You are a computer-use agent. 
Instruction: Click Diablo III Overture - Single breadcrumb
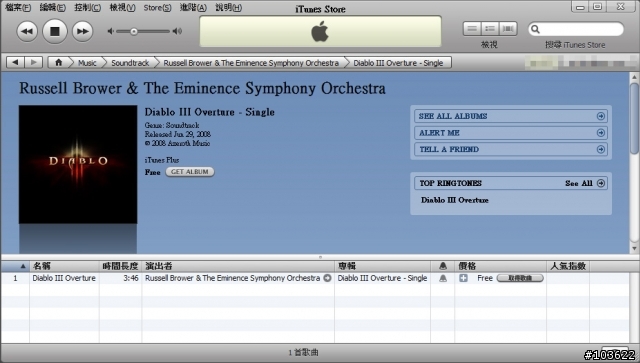(398, 63)
